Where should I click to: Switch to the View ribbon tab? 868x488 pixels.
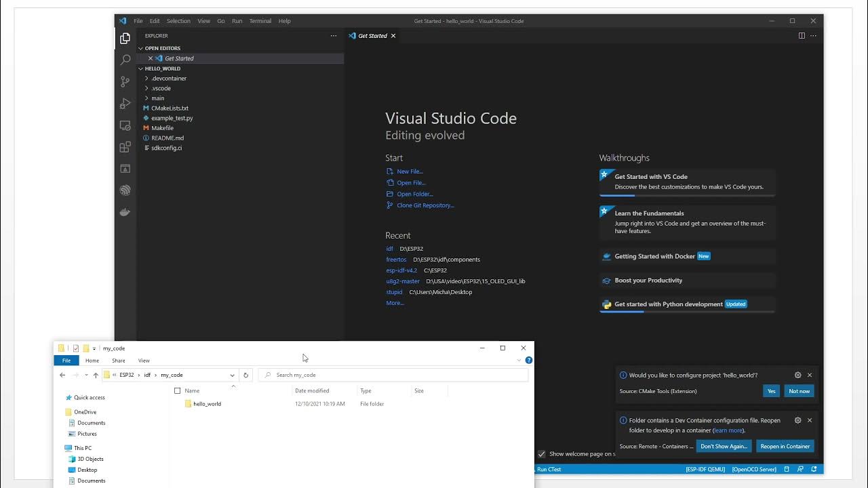(x=144, y=361)
